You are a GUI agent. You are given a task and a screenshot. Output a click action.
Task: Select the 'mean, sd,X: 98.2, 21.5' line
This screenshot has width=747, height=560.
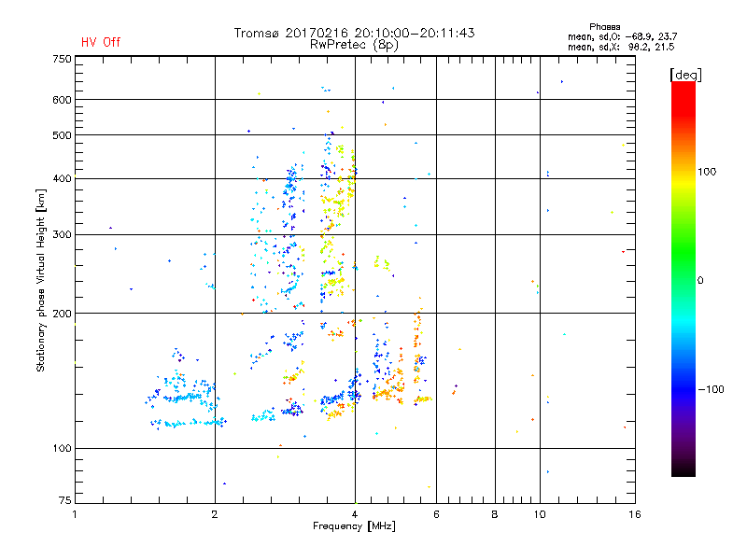[621, 47]
